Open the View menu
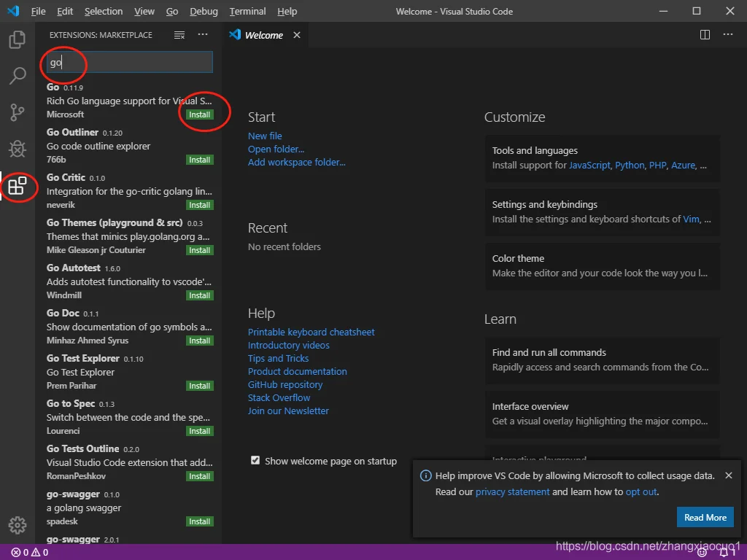 pos(144,11)
